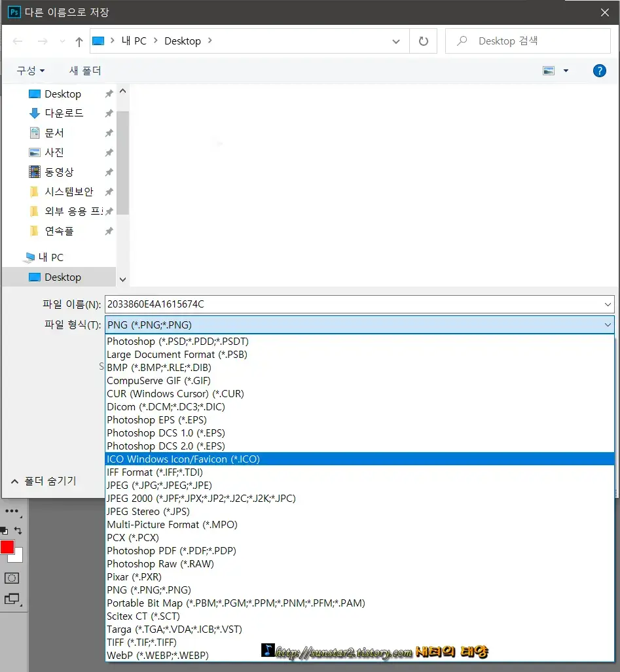This screenshot has height=672, width=620.
Task: Open view options dropdown arrow
Action: coord(566,71)
